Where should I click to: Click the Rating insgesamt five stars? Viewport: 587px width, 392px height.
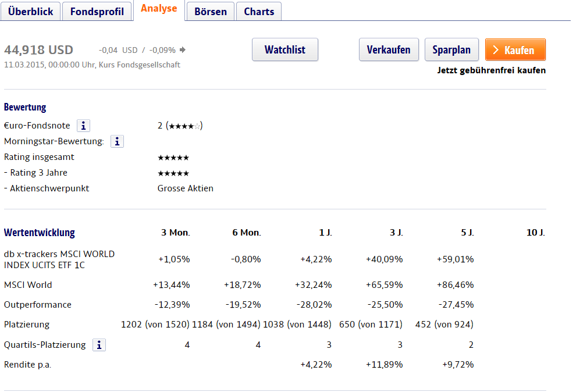pos(173,158)
